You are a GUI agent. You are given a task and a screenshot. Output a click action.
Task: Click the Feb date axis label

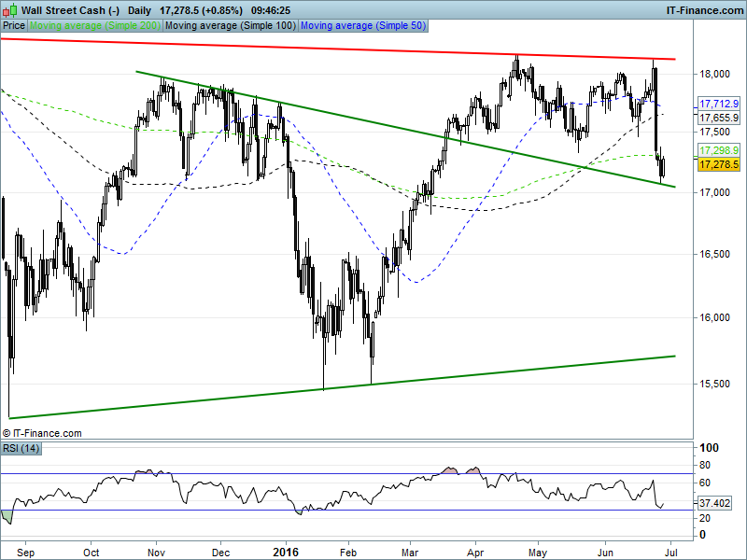click(348, 553)
